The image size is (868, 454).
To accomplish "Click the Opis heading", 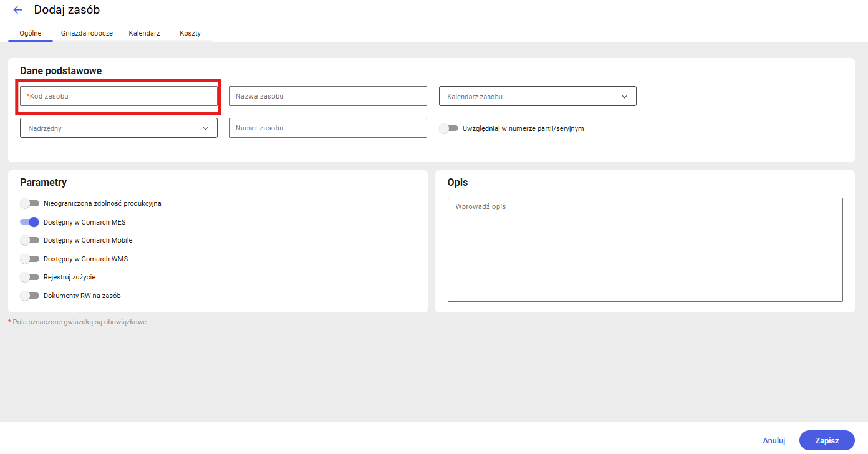I will (x=458, y=183).
